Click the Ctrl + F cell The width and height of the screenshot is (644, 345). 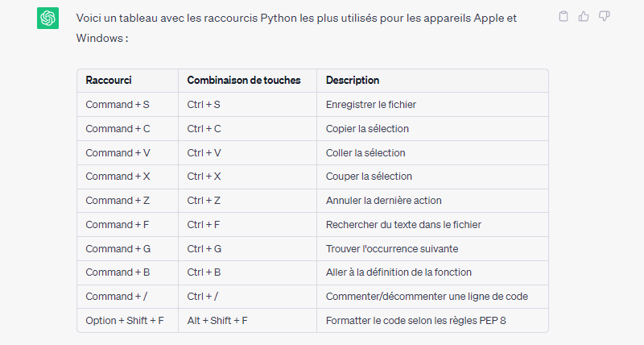[x=204, y=225]
